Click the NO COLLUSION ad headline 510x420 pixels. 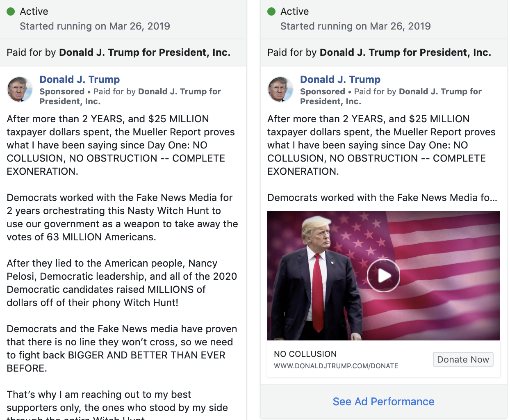305,354
